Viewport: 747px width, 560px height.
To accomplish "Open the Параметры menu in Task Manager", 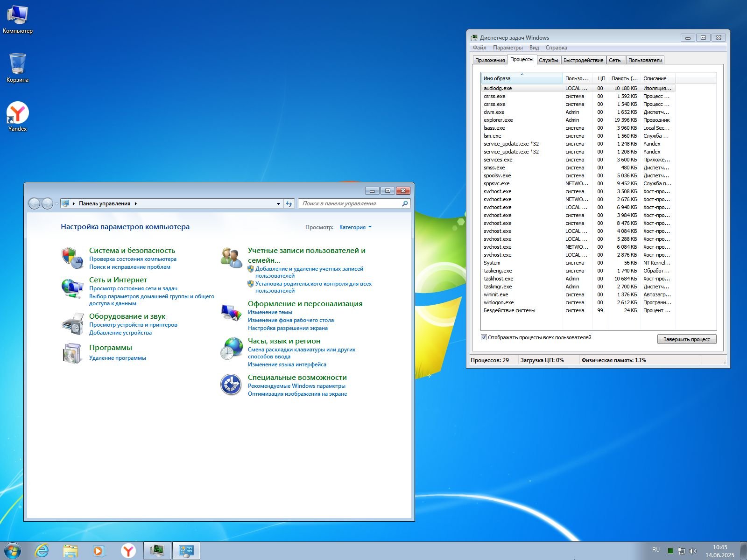I will pyautogui.click(x=507, y=48).
